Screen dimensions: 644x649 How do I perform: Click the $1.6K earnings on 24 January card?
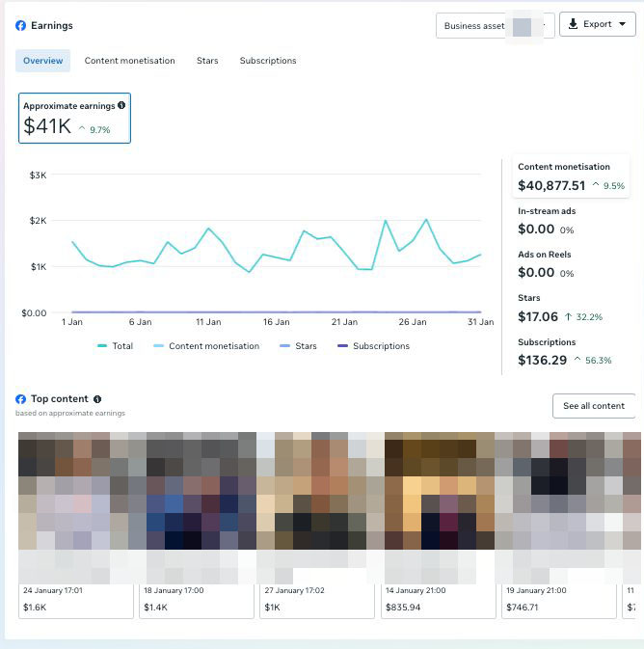pyautogui.click(x=35, y=608)
